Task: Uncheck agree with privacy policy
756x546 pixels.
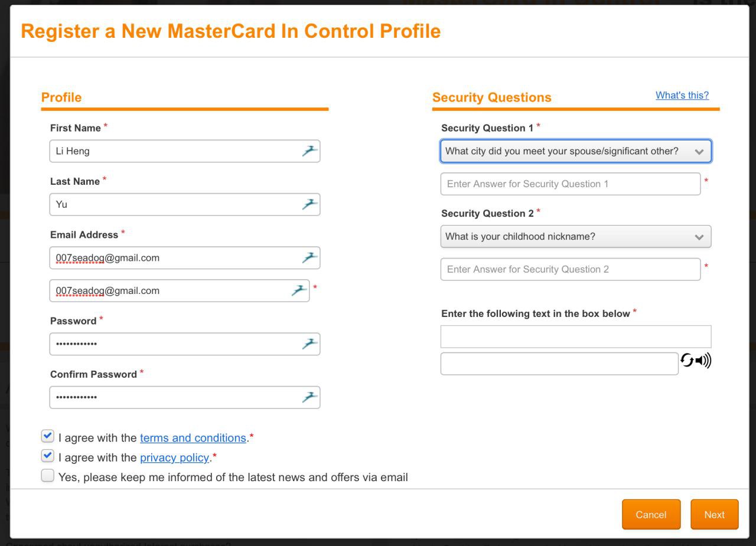Action: [x=48, y=456]
